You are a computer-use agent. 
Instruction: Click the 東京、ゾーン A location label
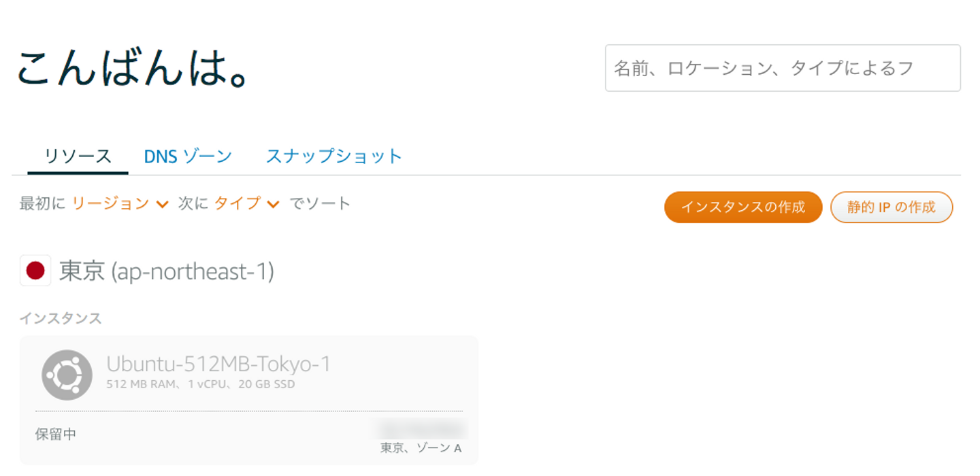tap(421, 448)
